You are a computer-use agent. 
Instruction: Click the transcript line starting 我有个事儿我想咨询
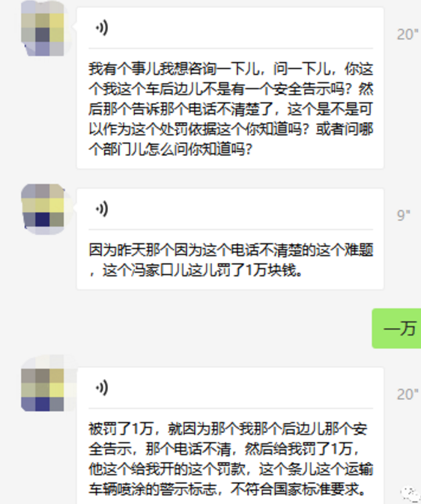point(231,69)
